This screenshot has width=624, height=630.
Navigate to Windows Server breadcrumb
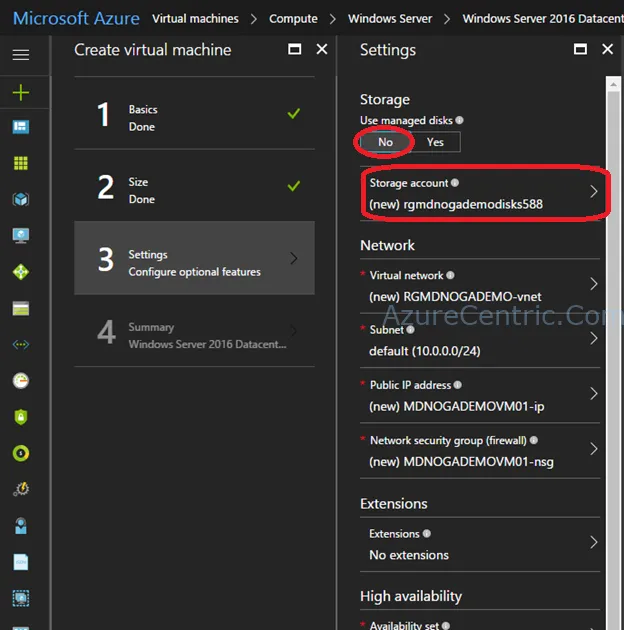click(390, 18)
